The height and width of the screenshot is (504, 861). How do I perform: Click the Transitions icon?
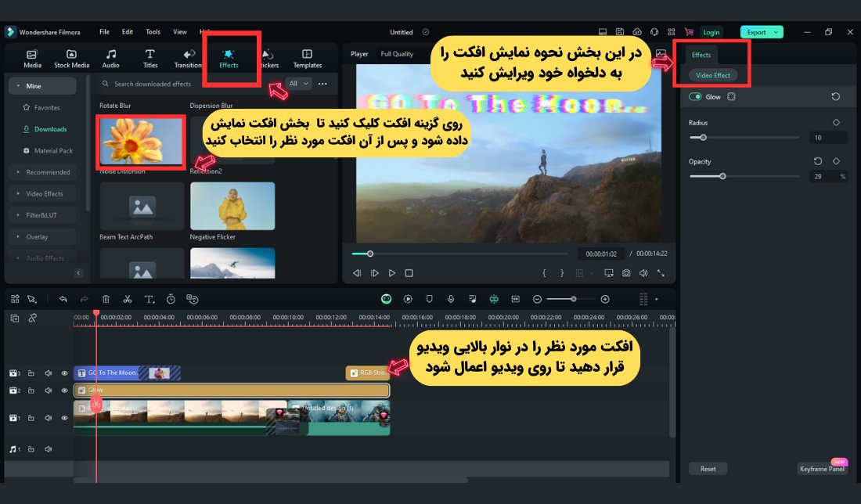click(189, 58)
